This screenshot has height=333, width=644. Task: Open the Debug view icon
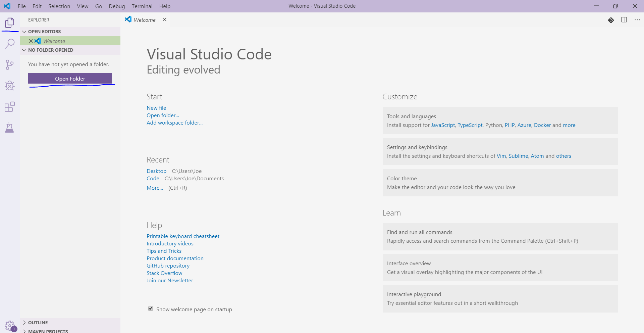[x=10, y=86]
